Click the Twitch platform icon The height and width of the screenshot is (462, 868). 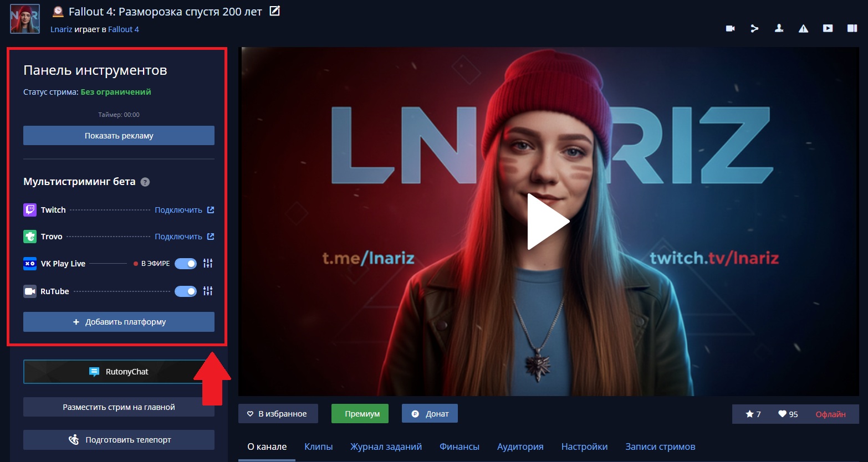click(30, 210)
